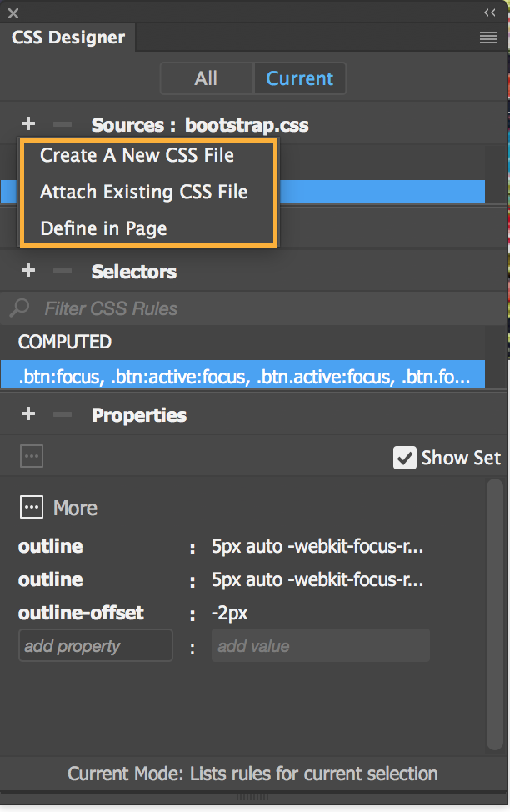The width and height of the screenshot is (510, 812).
Task: Click the More properties category icon
Action: (31, 507)
